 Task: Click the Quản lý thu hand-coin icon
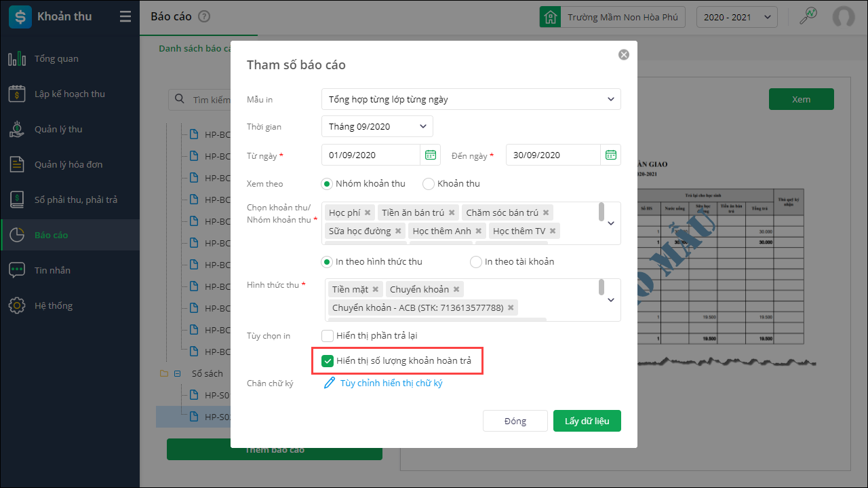pyautogui.click(x=17, y=129)
